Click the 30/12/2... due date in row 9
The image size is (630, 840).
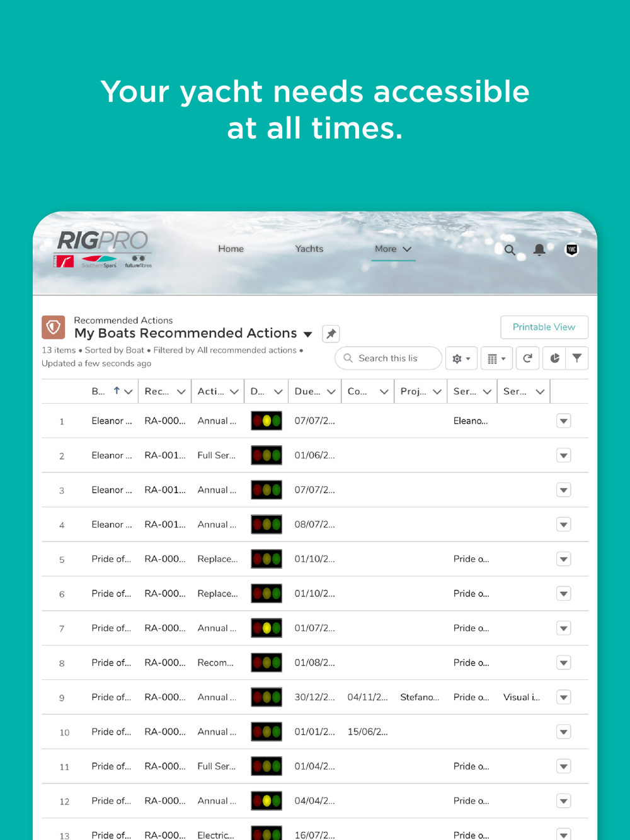[x=314, y=697]
